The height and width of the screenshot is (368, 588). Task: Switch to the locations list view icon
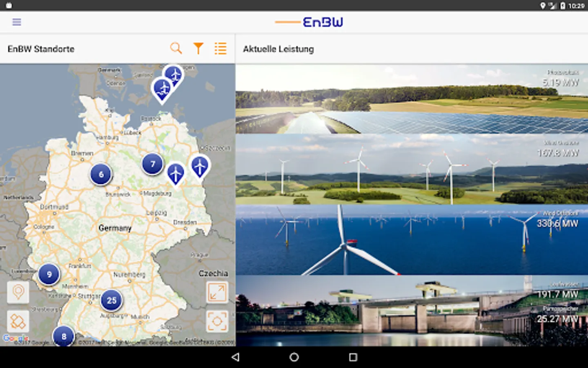(220, 48)
